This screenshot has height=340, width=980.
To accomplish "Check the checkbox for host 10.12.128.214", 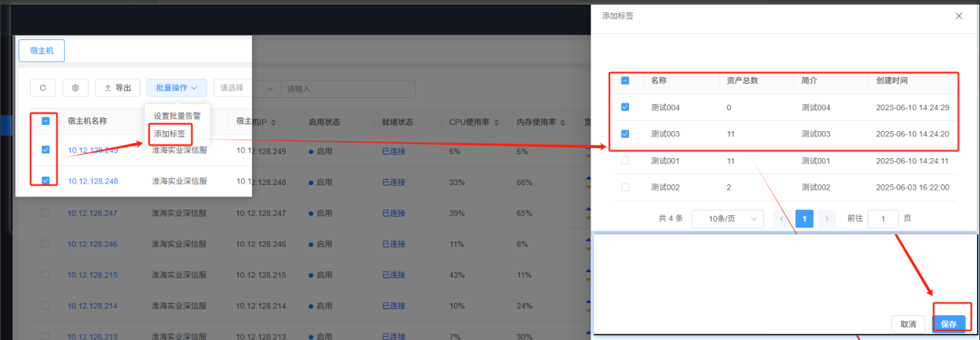I will 45,306.
